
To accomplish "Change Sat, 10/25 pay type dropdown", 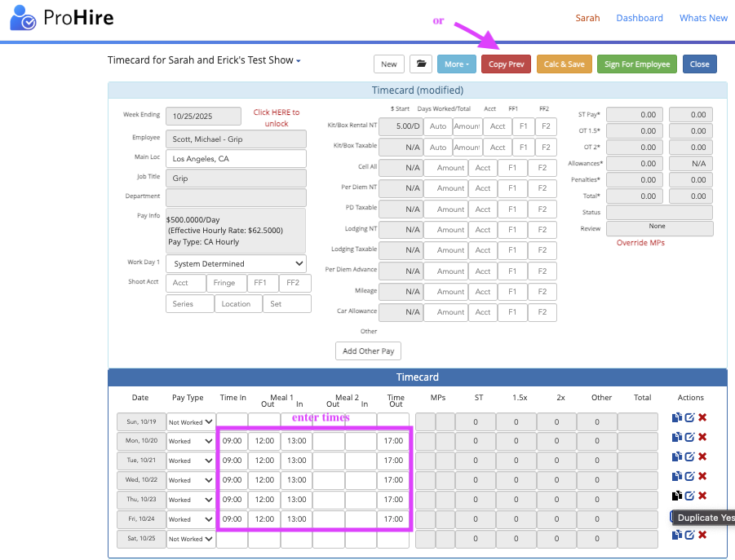I will (191, 539).
